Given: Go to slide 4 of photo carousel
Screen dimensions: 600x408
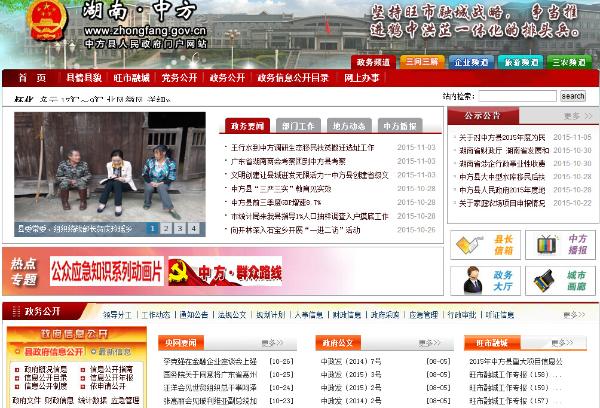Looking at the screenshot, I should tap(194, 228).
